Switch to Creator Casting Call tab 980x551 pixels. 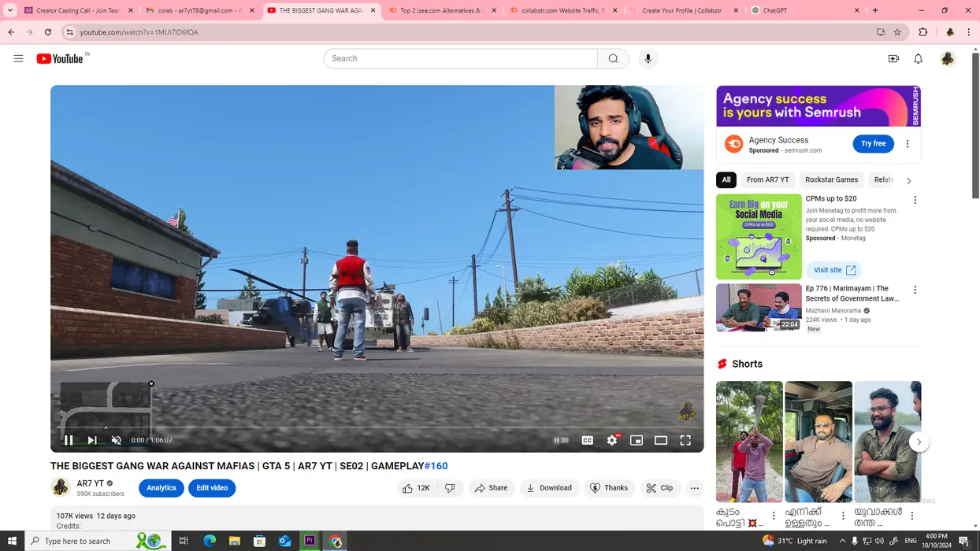(78, 10)
